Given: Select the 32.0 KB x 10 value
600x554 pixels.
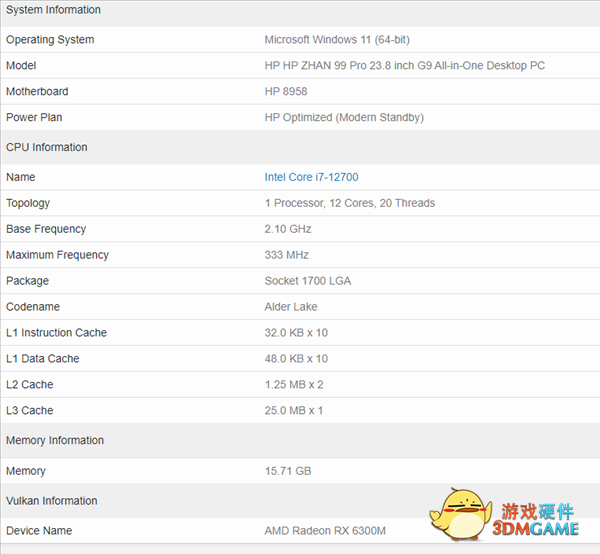Looking at the screenshot, I should tap(296, 333).
